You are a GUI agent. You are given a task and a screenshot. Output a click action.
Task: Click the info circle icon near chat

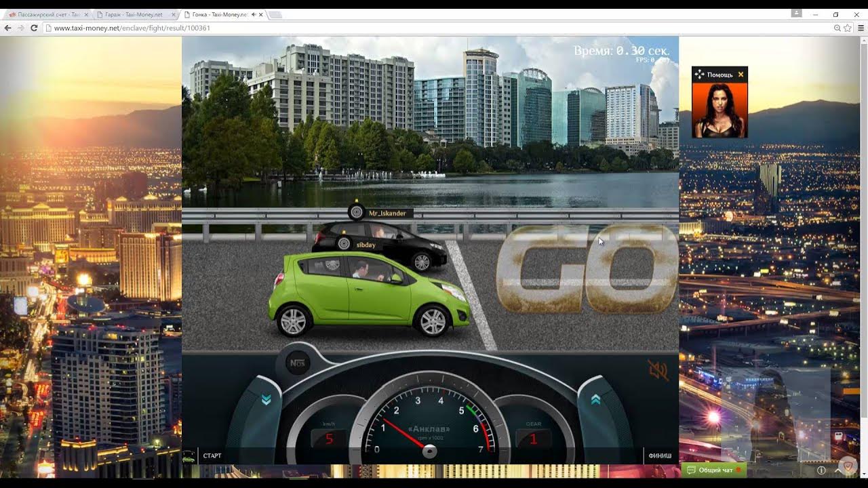tap(821, 470)
